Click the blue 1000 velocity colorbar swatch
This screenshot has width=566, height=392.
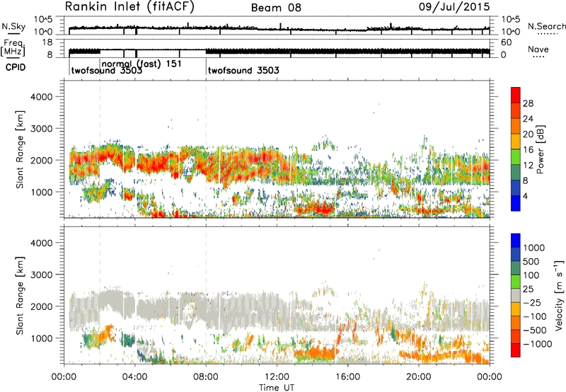[x=516, y=241]
